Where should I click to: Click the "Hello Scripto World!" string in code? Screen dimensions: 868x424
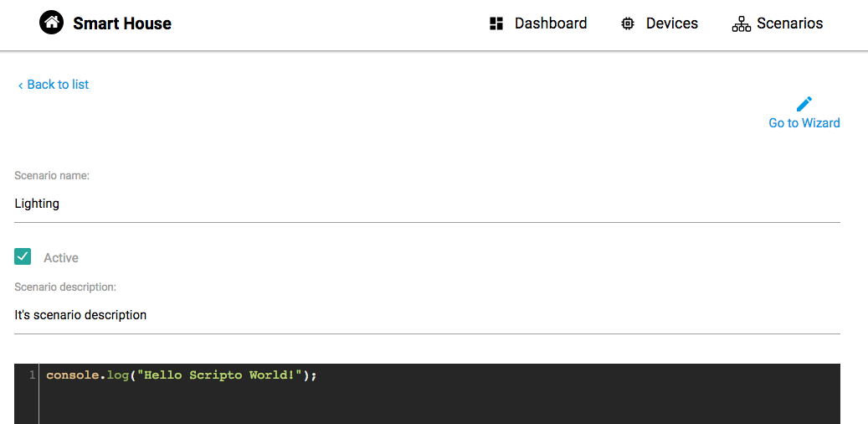tap(220, 375)
